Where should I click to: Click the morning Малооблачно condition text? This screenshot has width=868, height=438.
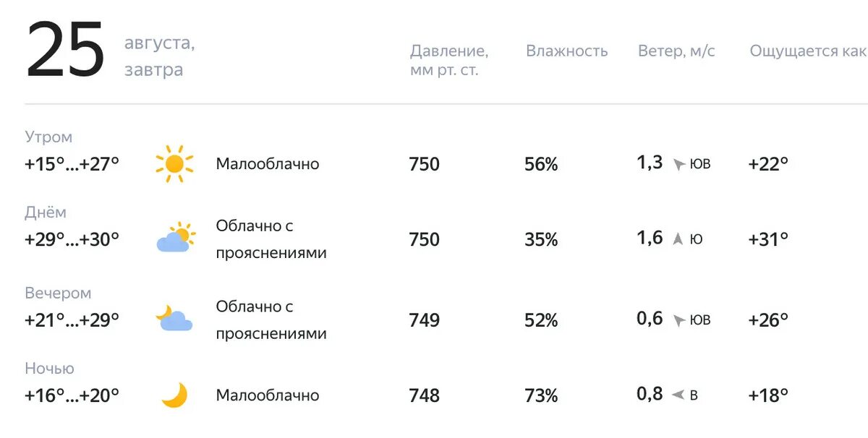(x=268, y=164)
